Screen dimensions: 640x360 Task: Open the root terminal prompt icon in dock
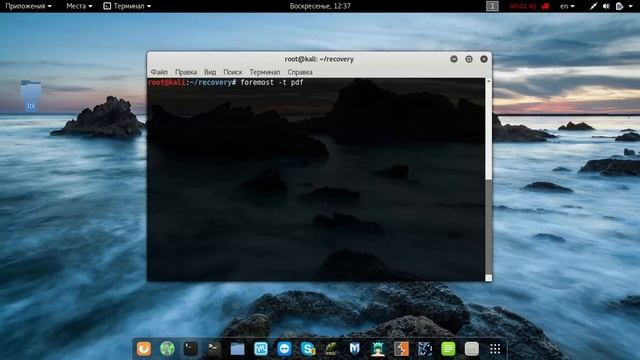coord(213,349)
